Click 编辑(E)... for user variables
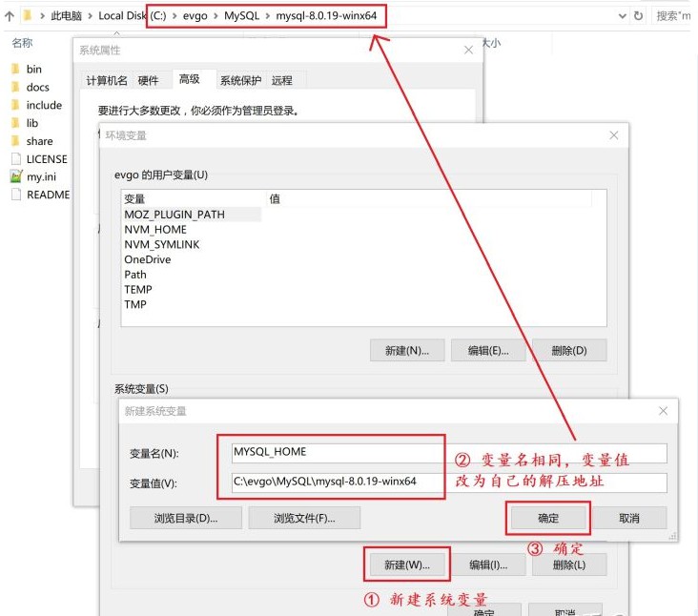The image size is (698, 616). click(488, 351)
